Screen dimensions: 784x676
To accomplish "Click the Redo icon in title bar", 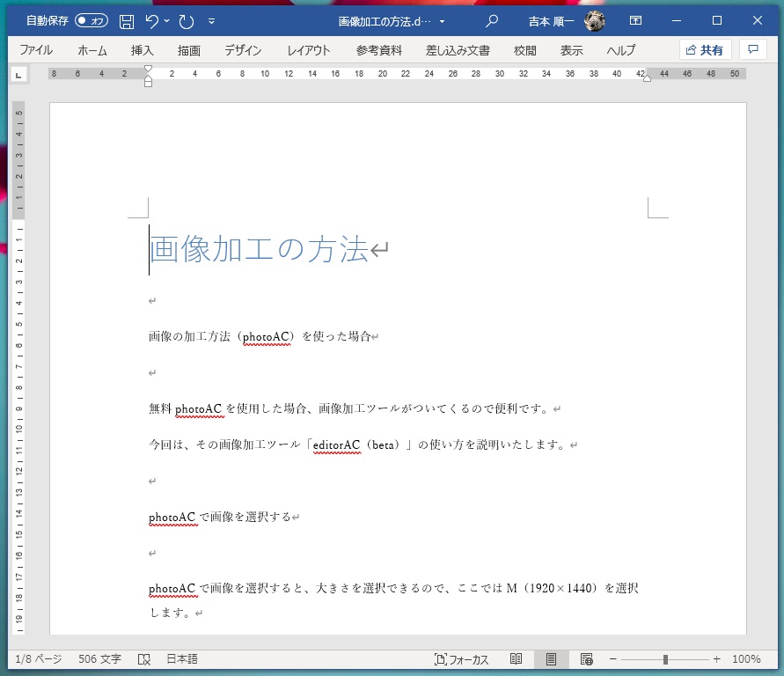I will coord(186,20).
